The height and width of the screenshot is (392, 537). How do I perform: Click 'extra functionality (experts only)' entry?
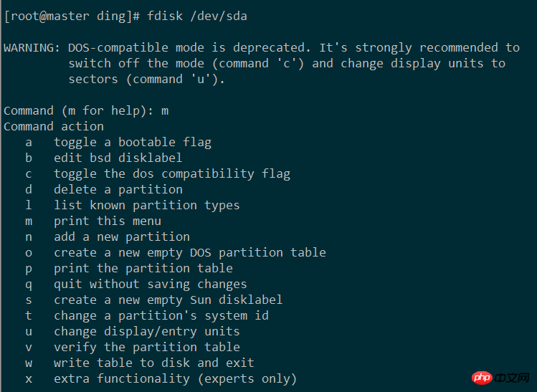point(176,378)
